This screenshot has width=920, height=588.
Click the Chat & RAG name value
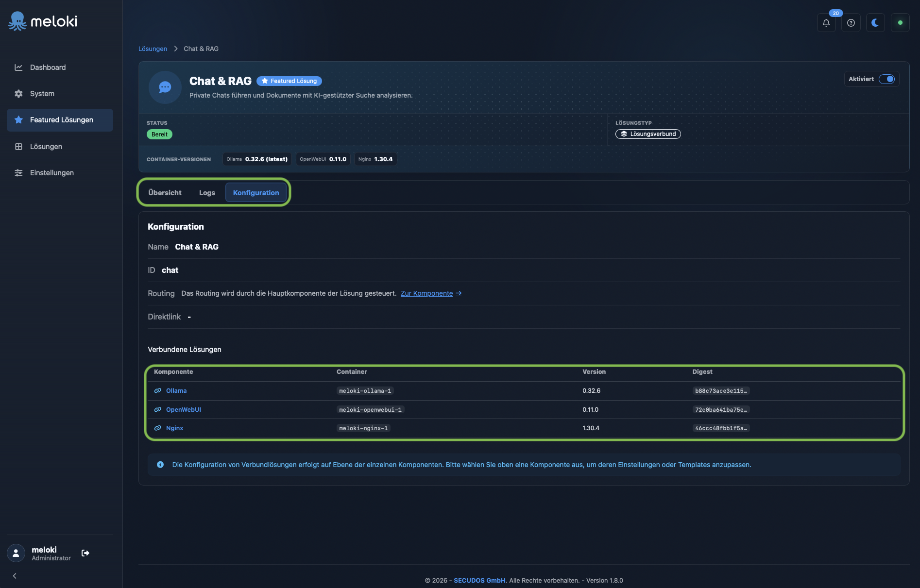197,247
